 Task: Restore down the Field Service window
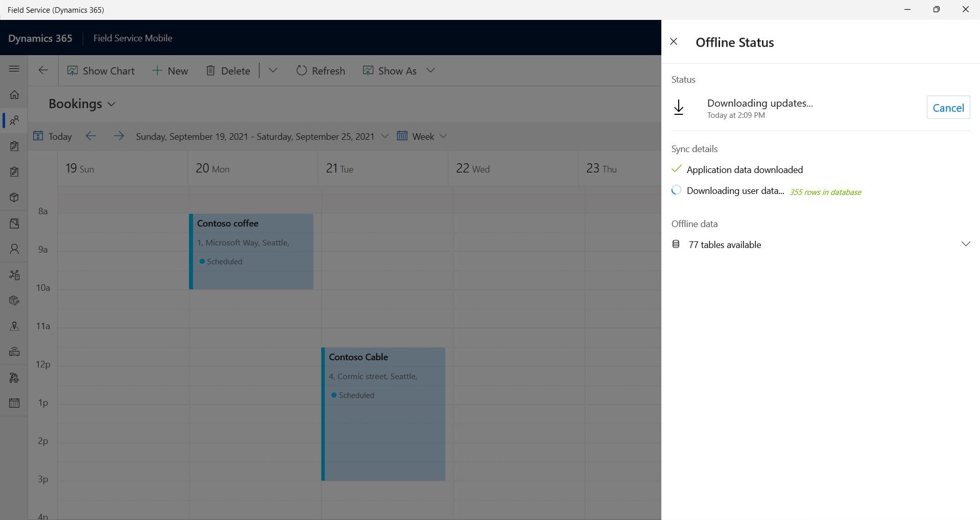(x=937, y=10)
